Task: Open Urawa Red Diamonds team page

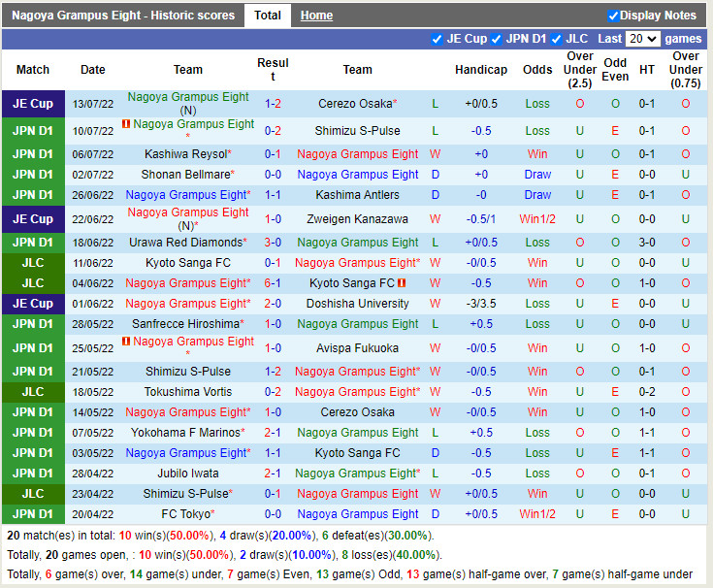Action: [x=185, y=243]
